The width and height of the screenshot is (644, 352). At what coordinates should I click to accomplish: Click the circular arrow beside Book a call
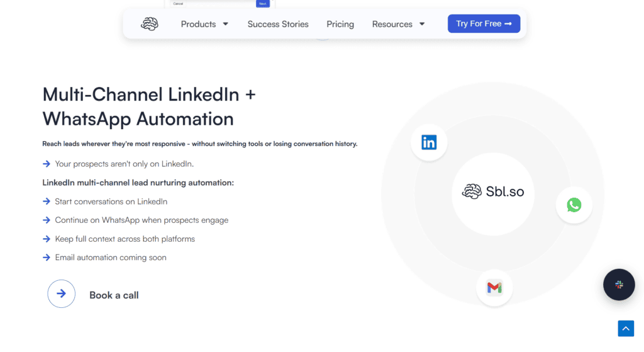pos(61,293)
